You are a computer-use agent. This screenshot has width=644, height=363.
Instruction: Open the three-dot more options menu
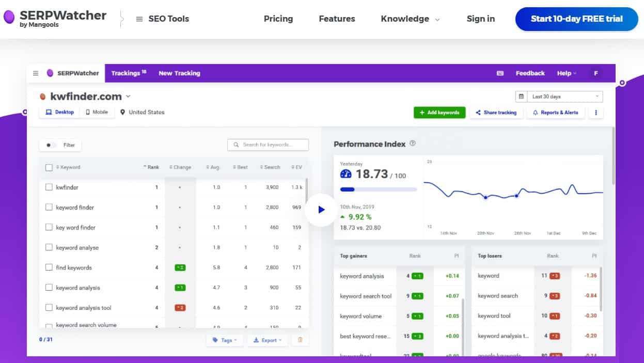click(596, 113)
